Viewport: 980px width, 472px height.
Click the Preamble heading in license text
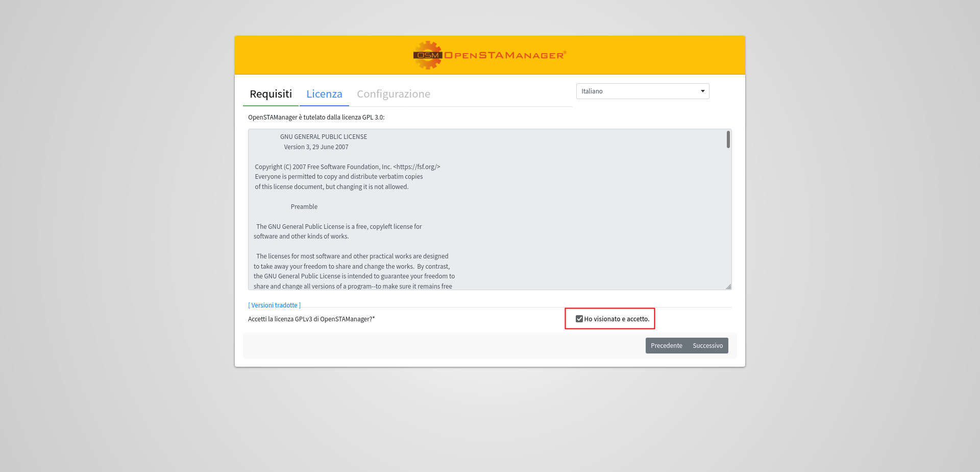point(304,206)
